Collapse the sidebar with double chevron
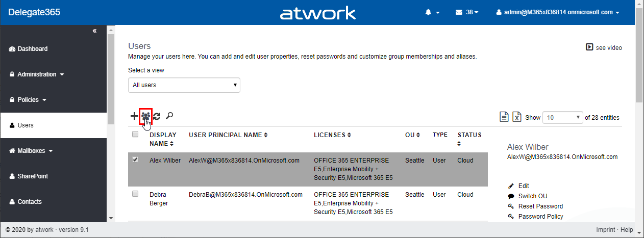The image size is (644, 238). coord(94,31)
